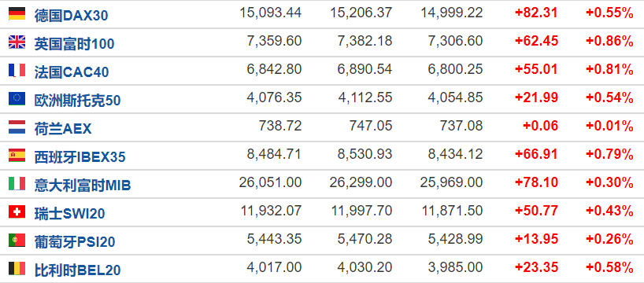Open the 葡萄牙PSI20 index link
The height and width of the screenshot is (283, 644).
click(x=74, y=242)
